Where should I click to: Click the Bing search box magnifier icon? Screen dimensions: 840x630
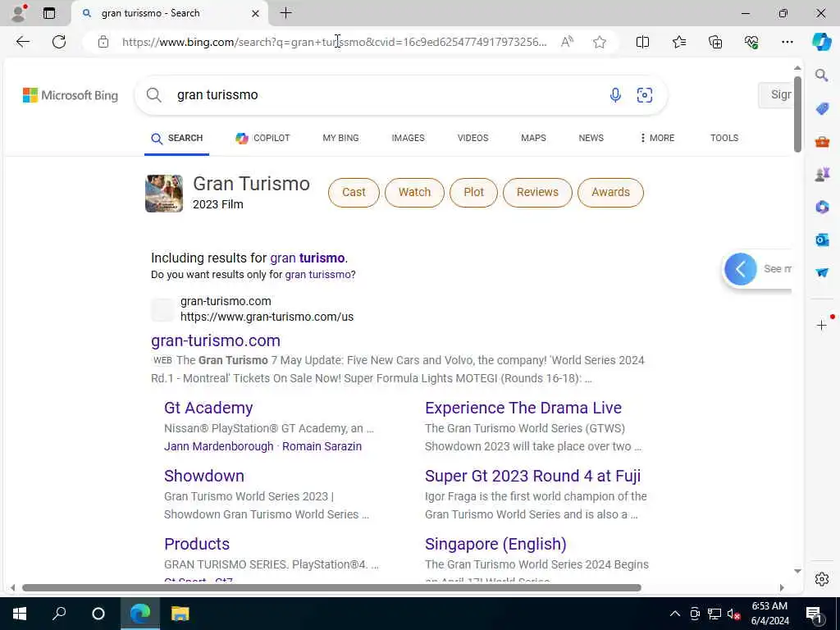point(153,95)
